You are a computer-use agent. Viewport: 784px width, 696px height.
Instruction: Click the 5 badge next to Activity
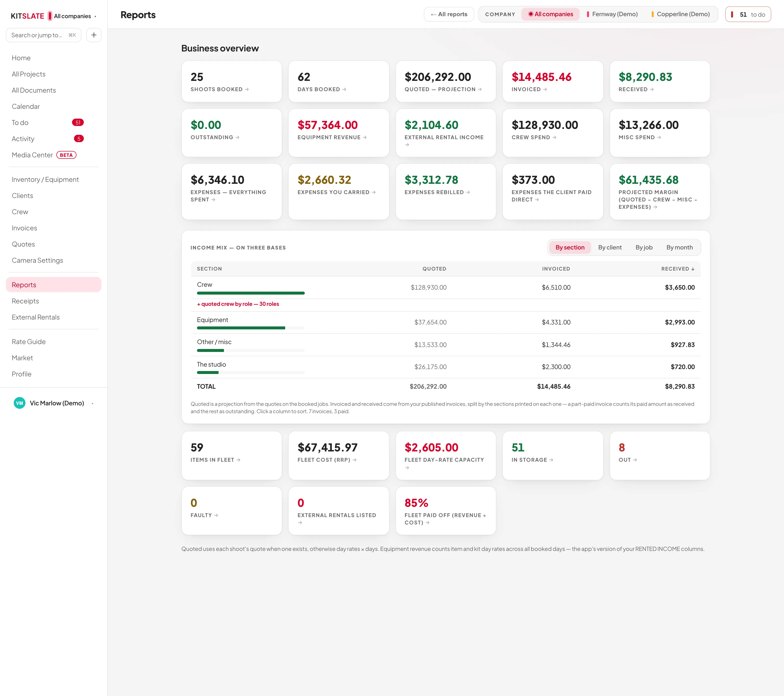pyautogui.click(x=79, y=138)
